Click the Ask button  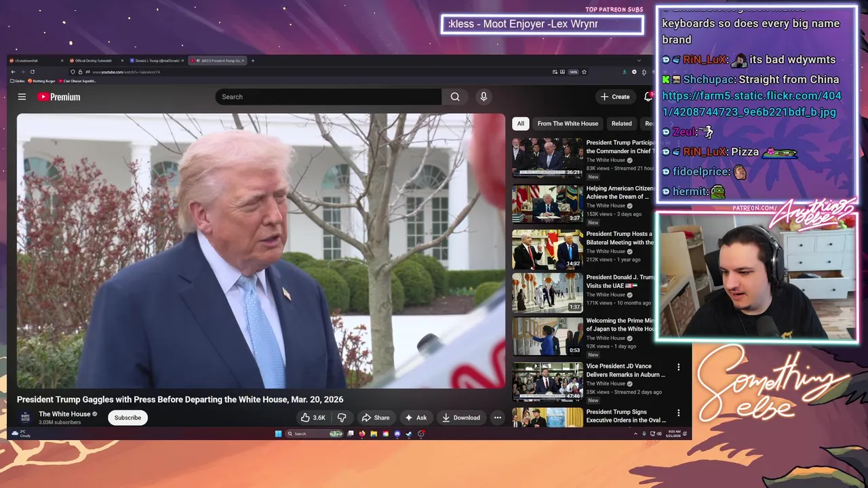click(x=416, y=418)
